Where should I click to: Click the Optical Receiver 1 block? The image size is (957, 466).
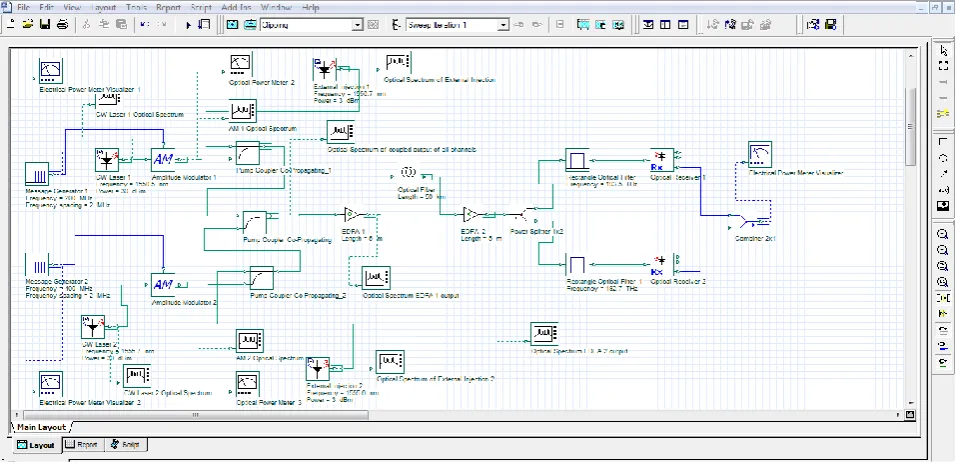[662, 160]
